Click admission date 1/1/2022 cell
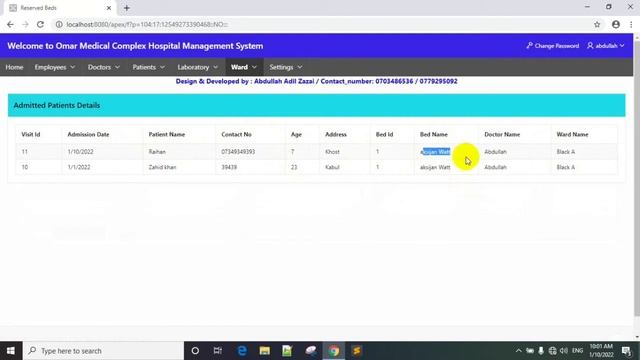Image resolution: width=640 pixels, height=360 pixels. click(x=79, y=167)
